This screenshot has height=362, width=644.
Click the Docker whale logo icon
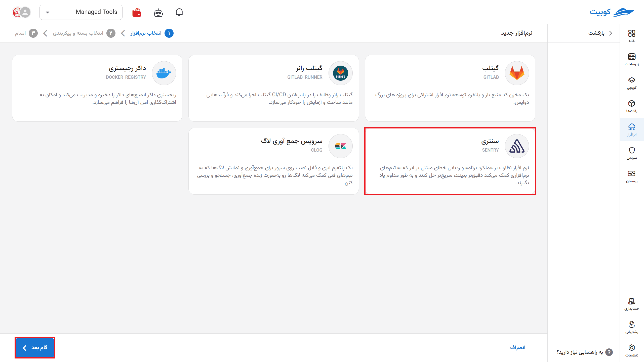click(x=164, y=73)
